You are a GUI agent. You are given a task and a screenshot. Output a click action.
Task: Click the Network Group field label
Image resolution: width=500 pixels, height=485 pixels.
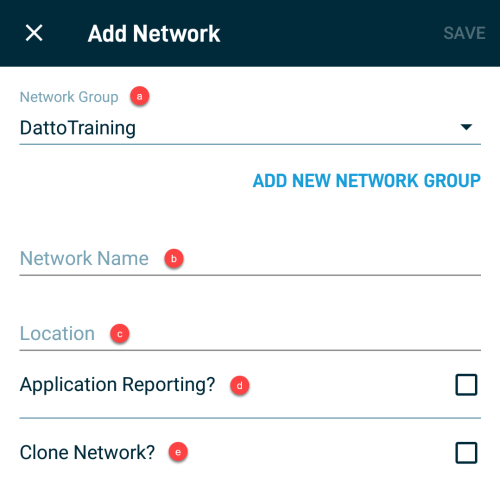click(x=69, y=97)
